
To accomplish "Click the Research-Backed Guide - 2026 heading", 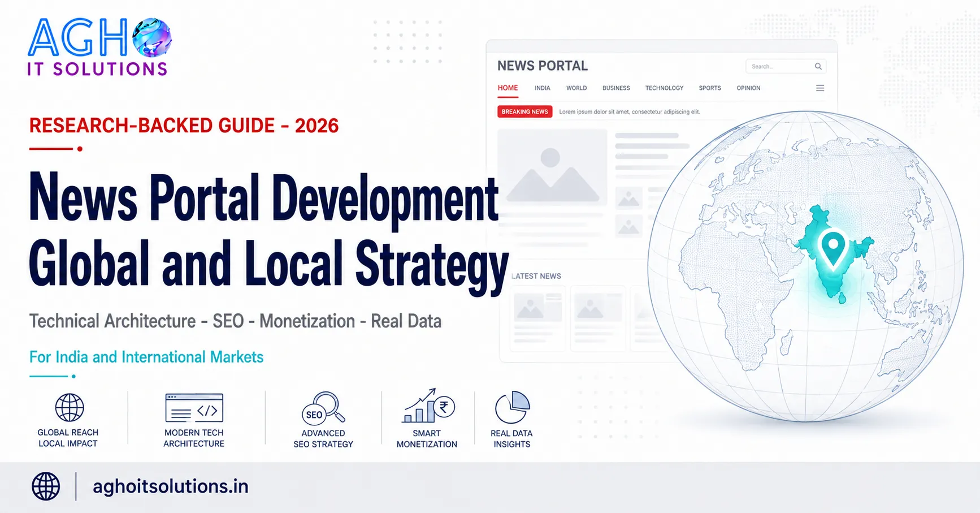I will click(x=184, y=126).
